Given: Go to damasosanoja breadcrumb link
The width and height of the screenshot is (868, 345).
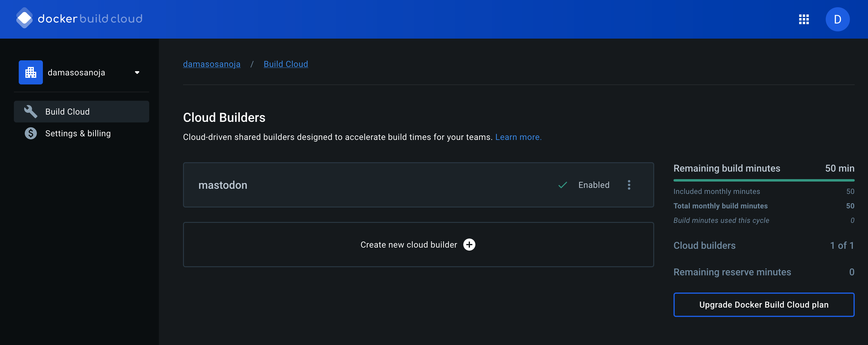Looking at the screenshot, I should pos(212,64).
